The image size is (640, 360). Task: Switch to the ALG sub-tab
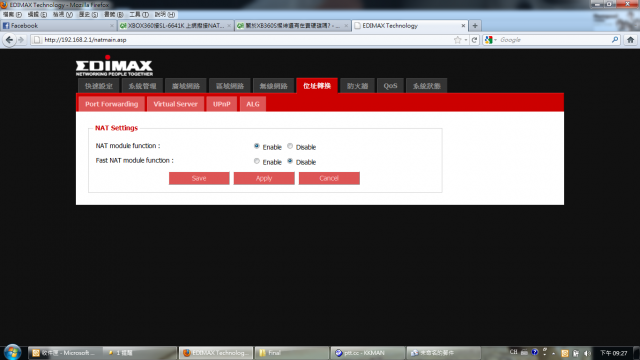[253, 104]
